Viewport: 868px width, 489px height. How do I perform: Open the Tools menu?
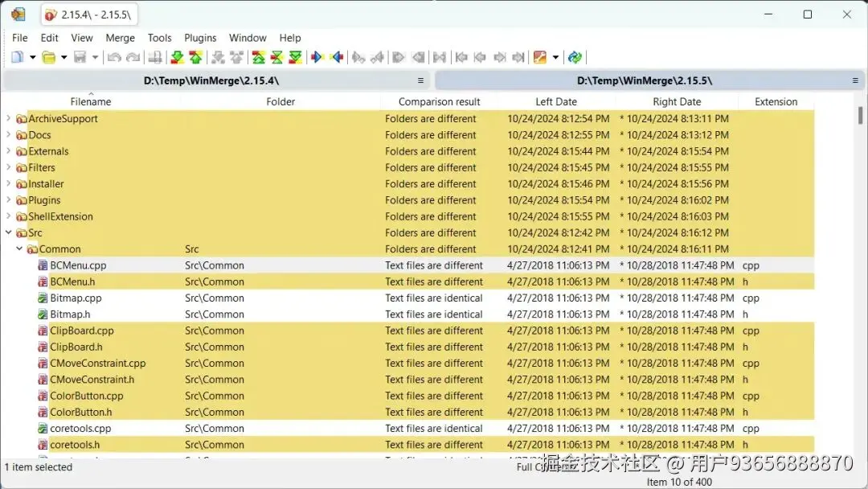click(159, 38)
